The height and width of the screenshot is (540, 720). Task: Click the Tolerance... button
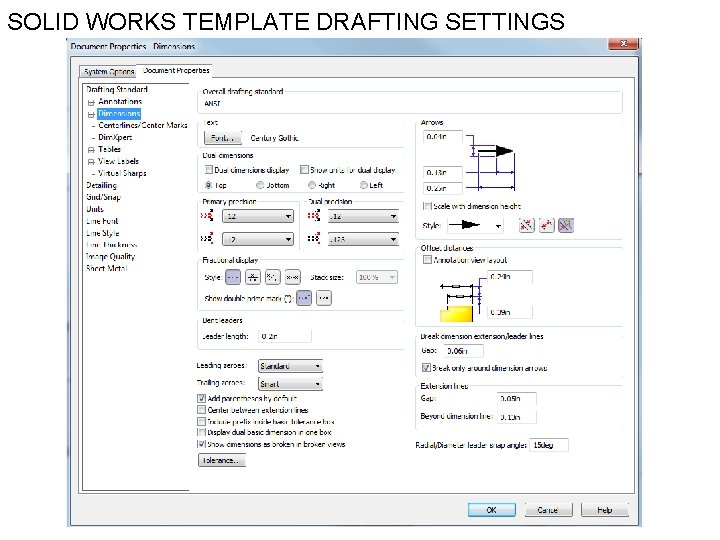coord(222,460)
